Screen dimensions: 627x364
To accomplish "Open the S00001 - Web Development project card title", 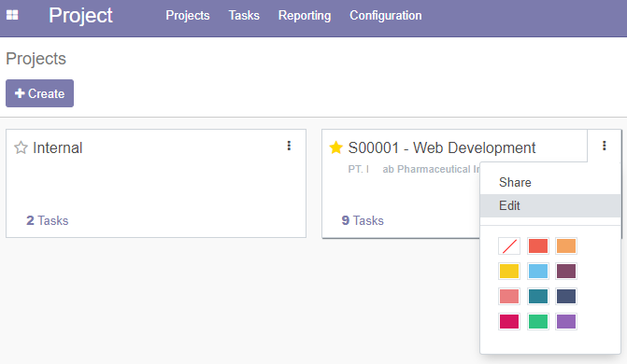I will pos(441,147).
